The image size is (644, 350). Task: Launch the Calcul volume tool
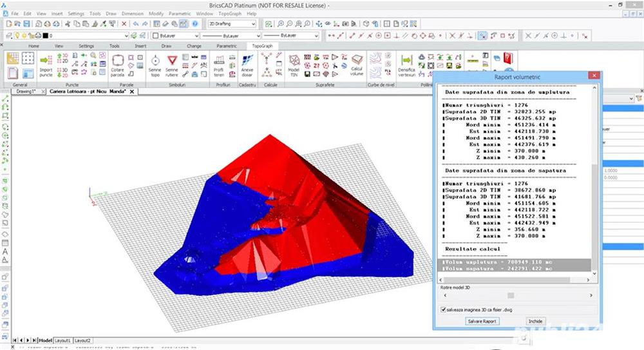[357, 64]
